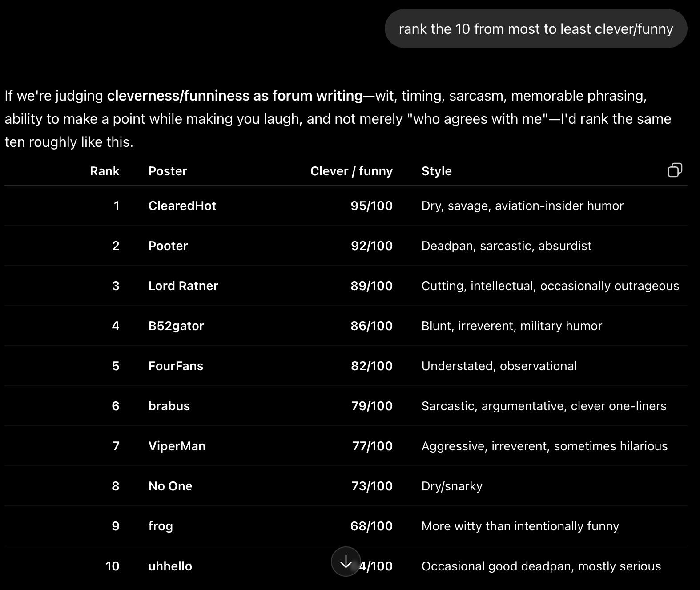Select ClearedHot poster name
The image size is (700, 590).
click(x=182, y=206)
